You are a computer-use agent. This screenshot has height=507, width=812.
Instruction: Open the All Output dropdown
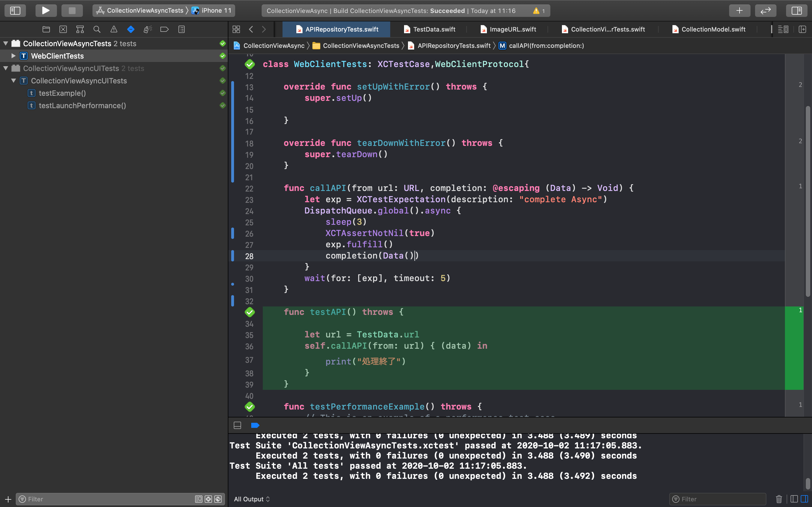pyautogui.click(x=252, y=499)
